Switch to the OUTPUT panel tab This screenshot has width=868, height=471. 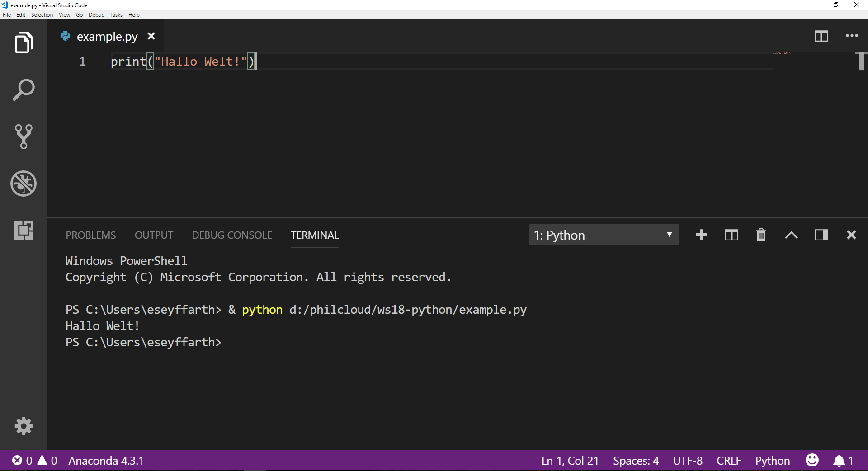154,235
